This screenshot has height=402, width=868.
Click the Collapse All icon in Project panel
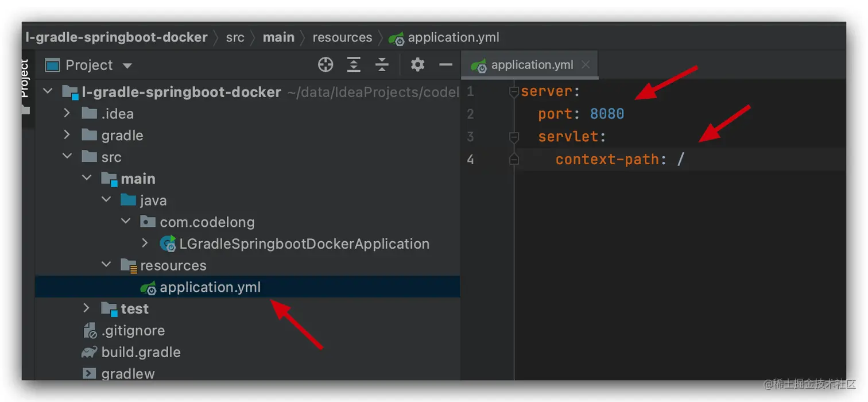(x=382, y=65)
